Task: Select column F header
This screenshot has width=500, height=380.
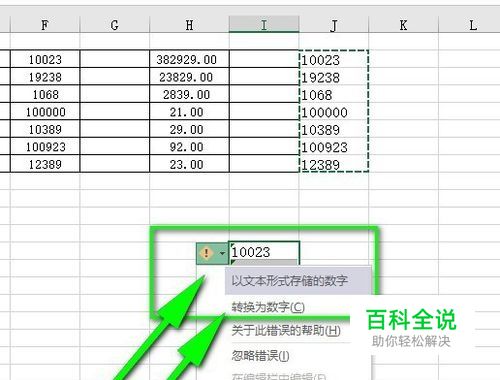Action: pos(45,25)
